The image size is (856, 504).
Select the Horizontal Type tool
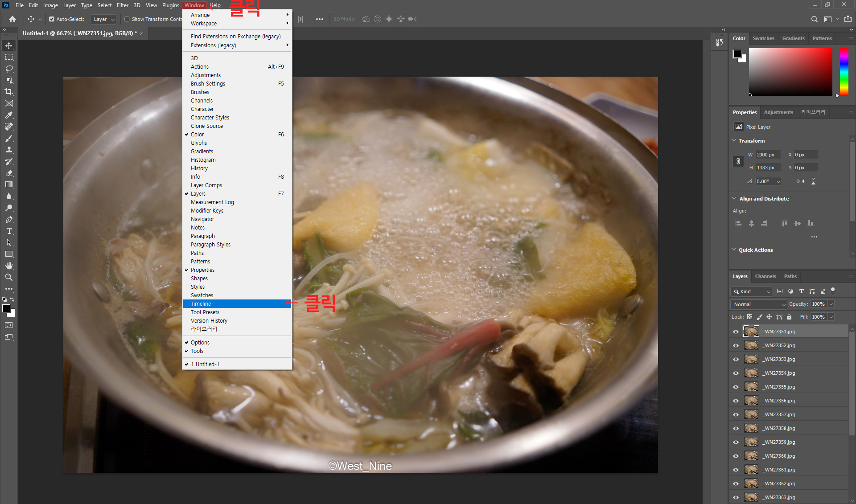[x=9, y=231]
